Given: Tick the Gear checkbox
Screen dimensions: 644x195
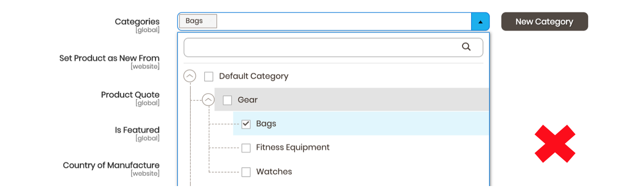Looking at the screenshot, I should pos(227,100).
